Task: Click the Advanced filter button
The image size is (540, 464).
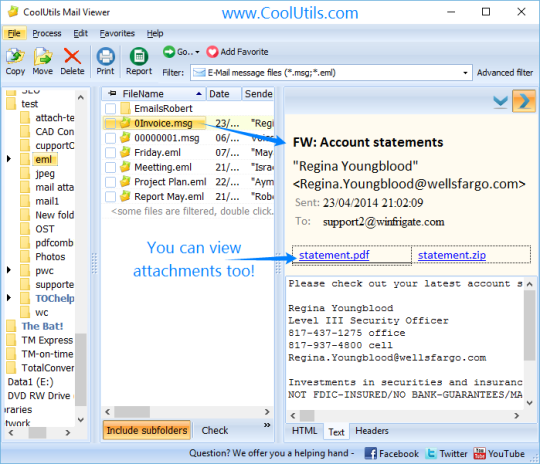Action: pos(505,73)
